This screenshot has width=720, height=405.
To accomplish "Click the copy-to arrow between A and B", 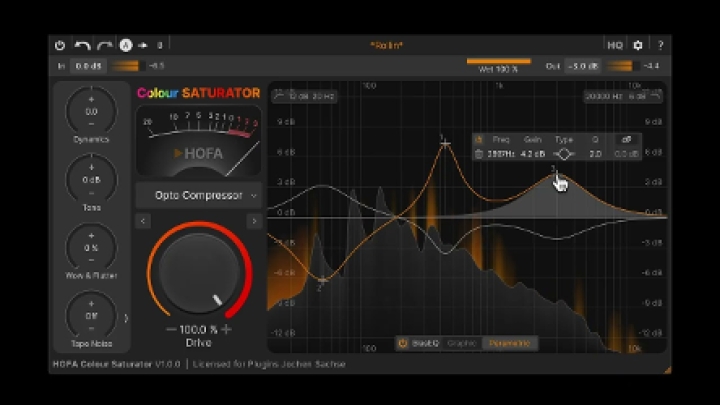I will (x=143, y=45).
